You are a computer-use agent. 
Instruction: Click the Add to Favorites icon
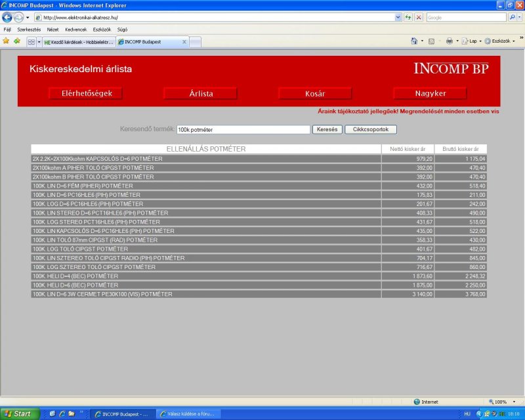pyautogui.click(x=17, y=41)
